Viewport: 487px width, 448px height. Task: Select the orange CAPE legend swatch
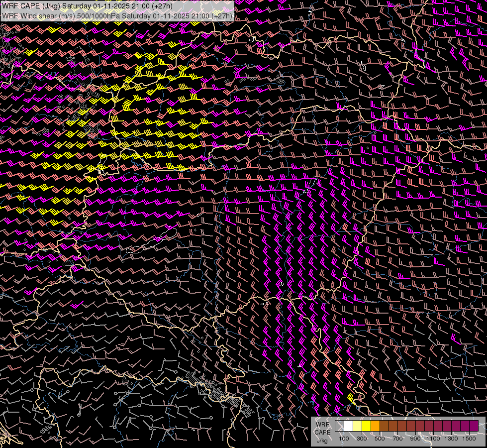click(x=375, y=426)
